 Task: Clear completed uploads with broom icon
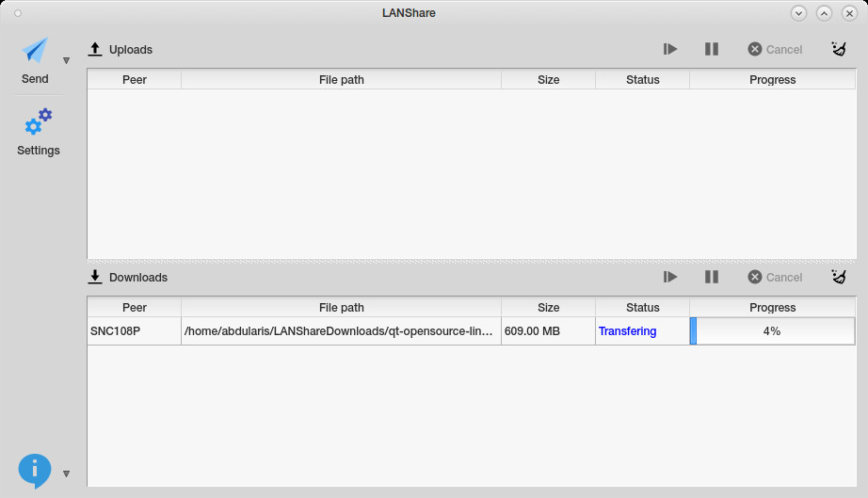point(839,49)
